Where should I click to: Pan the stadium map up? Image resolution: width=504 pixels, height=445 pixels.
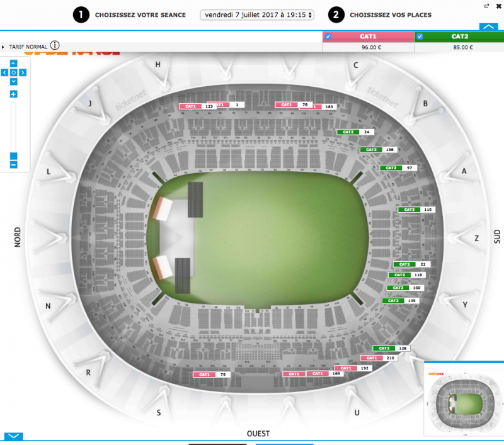tap(13, 64)
